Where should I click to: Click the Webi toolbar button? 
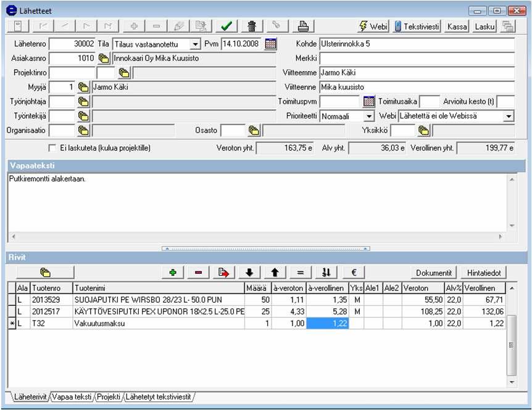tap(373, 27)
